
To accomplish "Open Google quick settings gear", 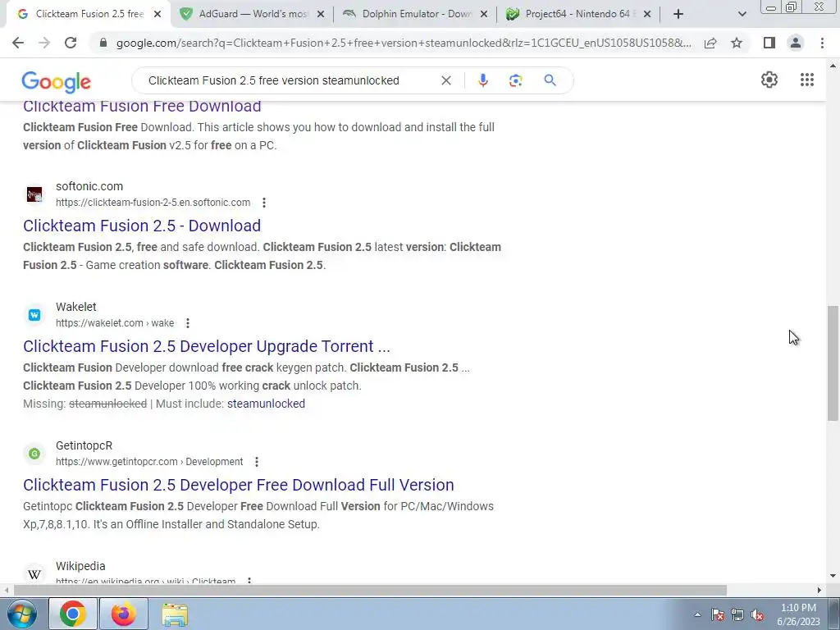I will 769,80.
